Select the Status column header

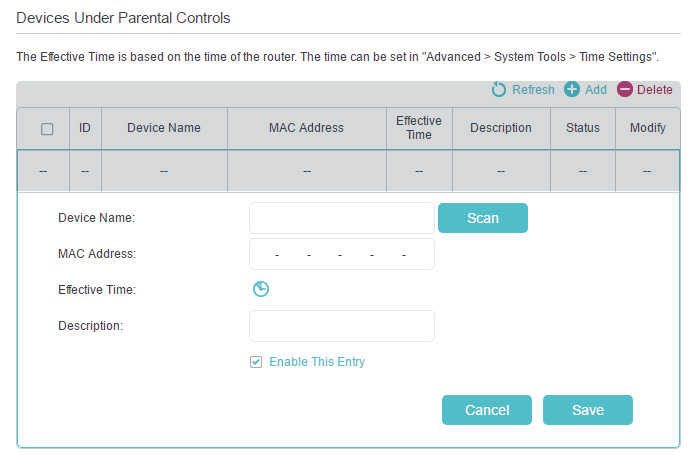click(582, 128)
